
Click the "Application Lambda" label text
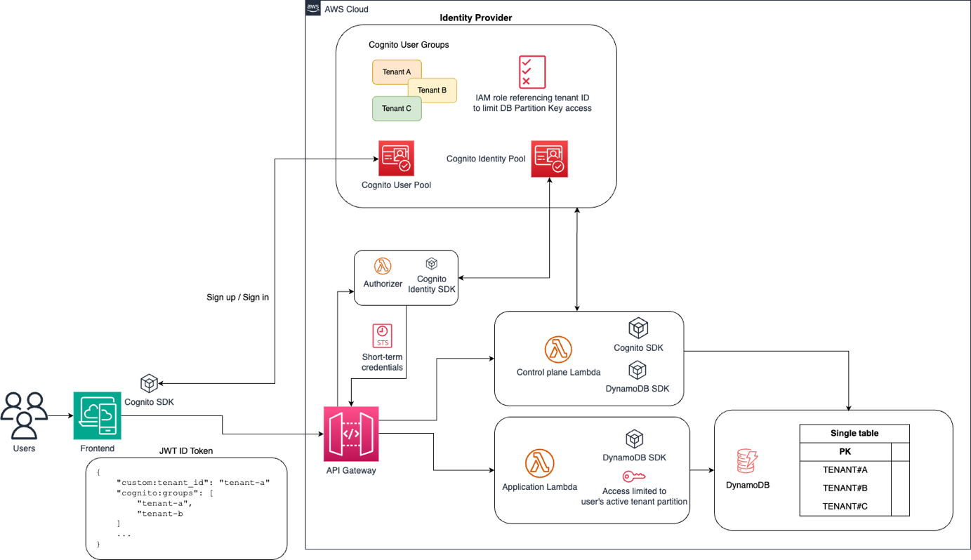click(x=539, y=487)
